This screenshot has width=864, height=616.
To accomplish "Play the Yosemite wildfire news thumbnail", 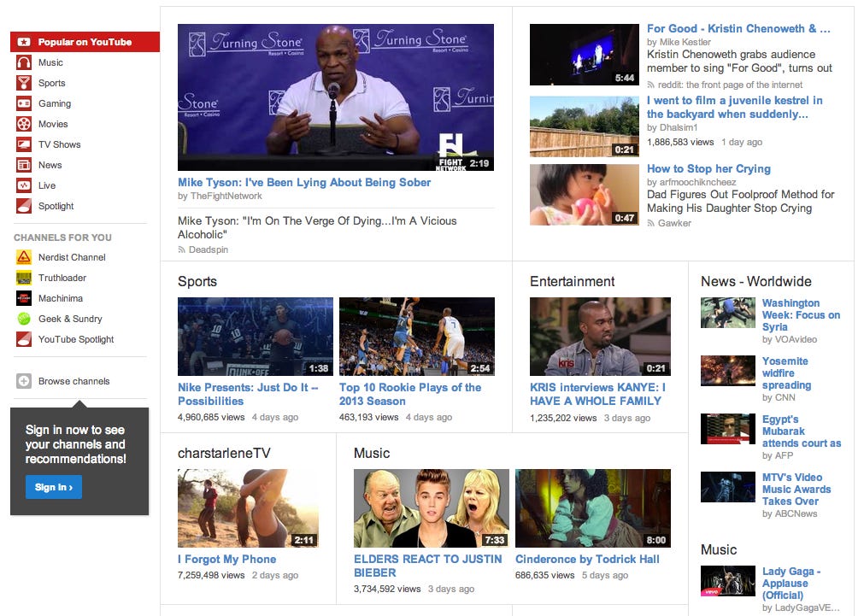I will point(728,370).
